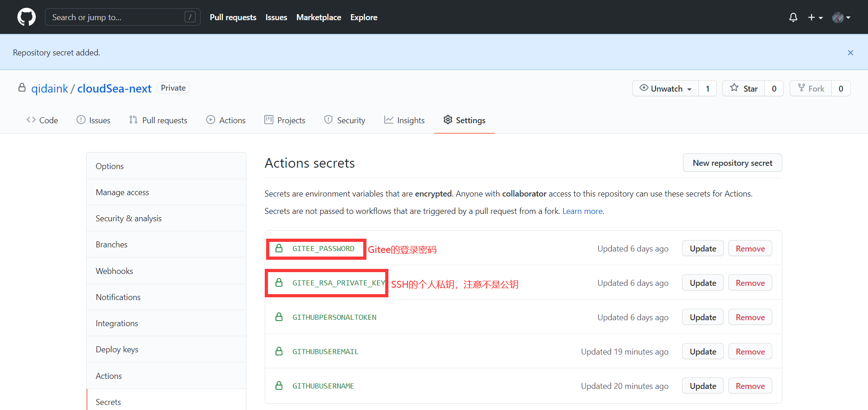Switch to the Insights tab

point(404,120)
